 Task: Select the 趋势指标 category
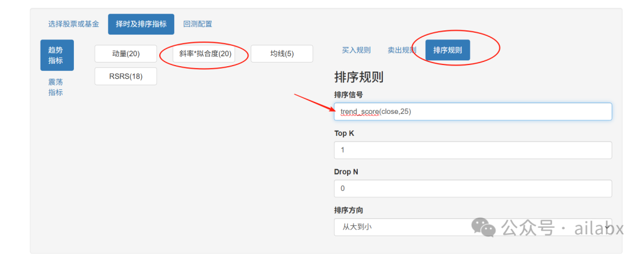point(57,55)
